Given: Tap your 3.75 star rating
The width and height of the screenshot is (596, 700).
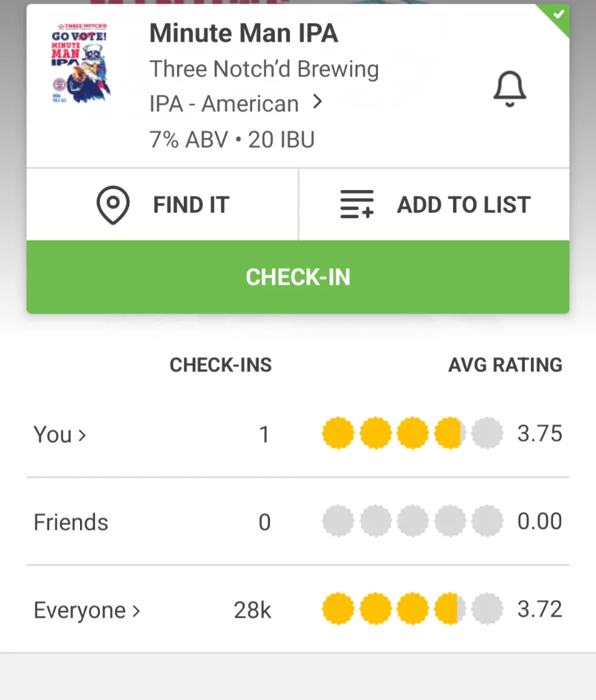Looking at the screenshot, I should tap(412, 433).
